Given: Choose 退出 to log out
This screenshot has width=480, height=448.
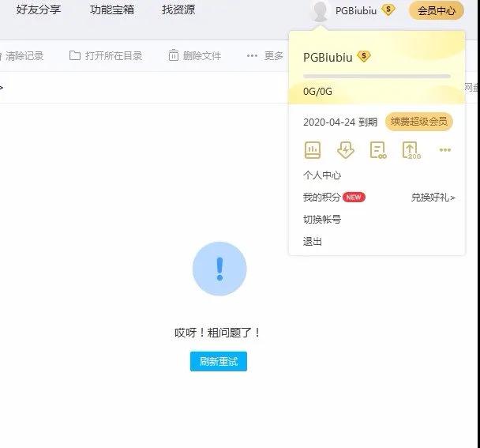Looking at the screenshot, I should [313, 242].
